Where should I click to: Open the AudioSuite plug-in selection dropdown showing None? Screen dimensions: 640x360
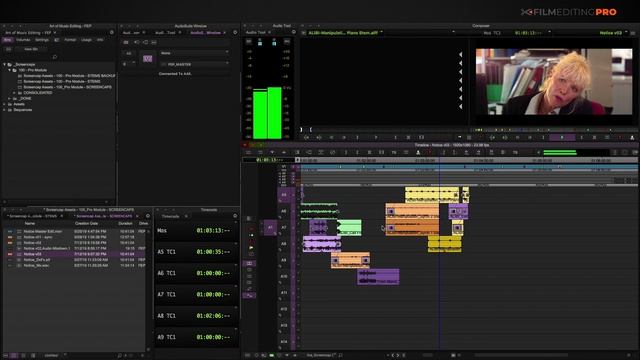pos(194,53)
